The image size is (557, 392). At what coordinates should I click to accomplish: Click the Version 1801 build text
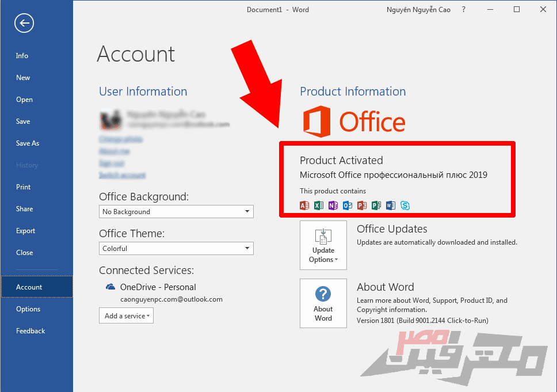[x=423, y=321]
